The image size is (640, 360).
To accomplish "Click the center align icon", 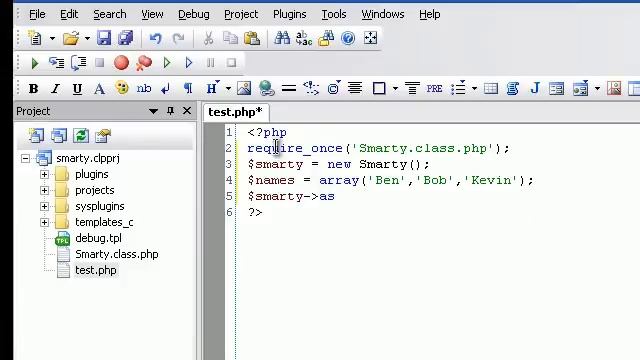I will point(355,88).
